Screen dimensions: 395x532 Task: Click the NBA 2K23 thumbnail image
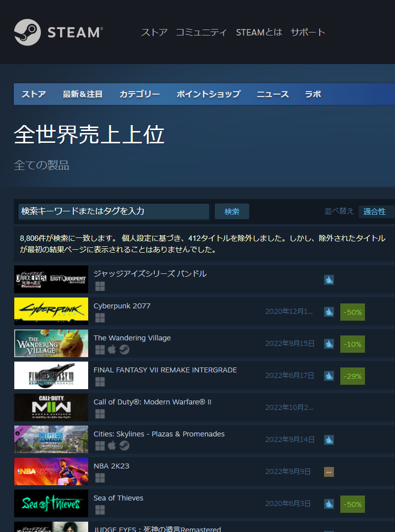[51, 471]
